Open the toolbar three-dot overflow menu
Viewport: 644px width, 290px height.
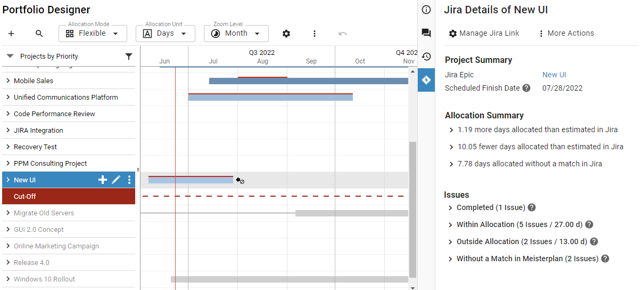[x=315, y=34]
